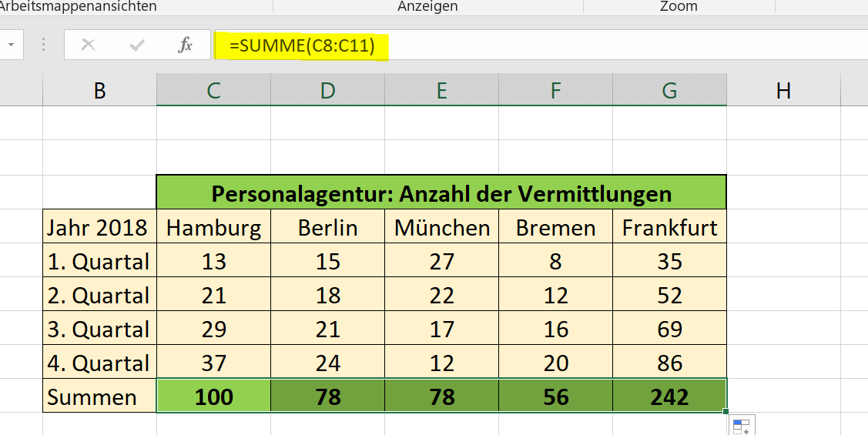
Task: Click the Cancel X icon in formula bar
Action: 88,45
